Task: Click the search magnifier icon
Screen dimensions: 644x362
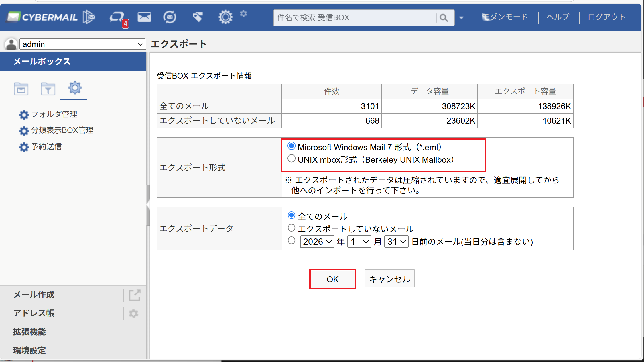Action: [444, 18]
